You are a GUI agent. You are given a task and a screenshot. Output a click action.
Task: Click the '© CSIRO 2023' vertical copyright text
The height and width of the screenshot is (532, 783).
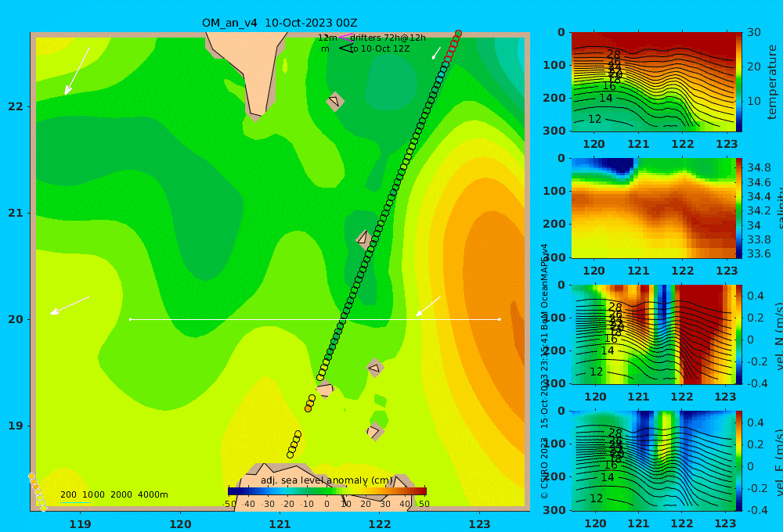(544, 468)
